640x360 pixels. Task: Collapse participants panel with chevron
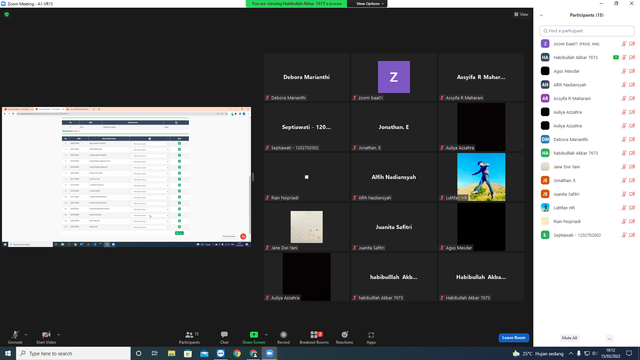pos(541,15)
